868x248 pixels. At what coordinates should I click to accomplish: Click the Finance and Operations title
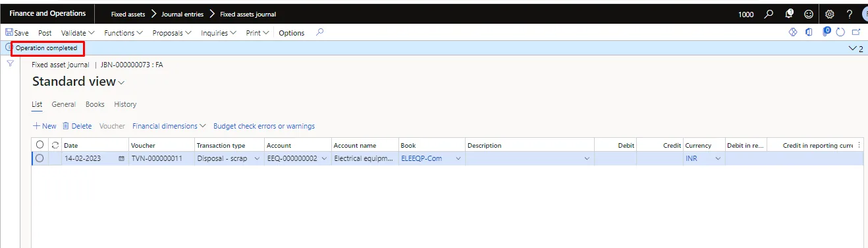(x=47, y=14)
